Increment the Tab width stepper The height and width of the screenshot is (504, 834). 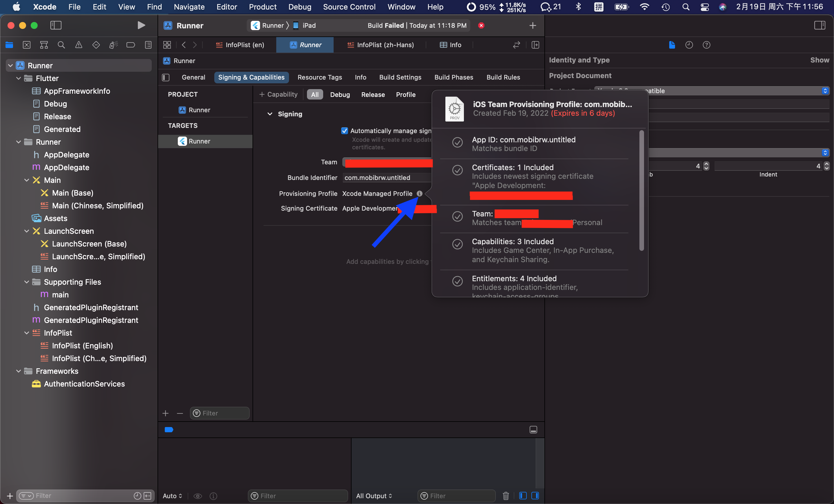point(706,164)
